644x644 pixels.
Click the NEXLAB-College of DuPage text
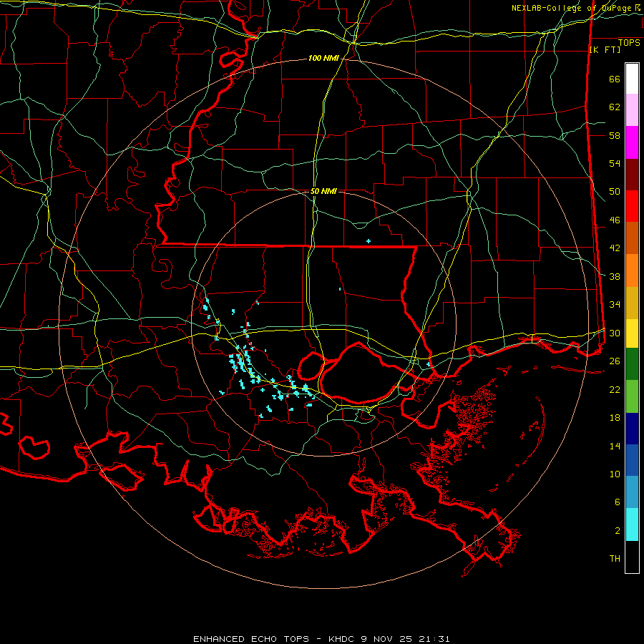(x=571, y=8)
